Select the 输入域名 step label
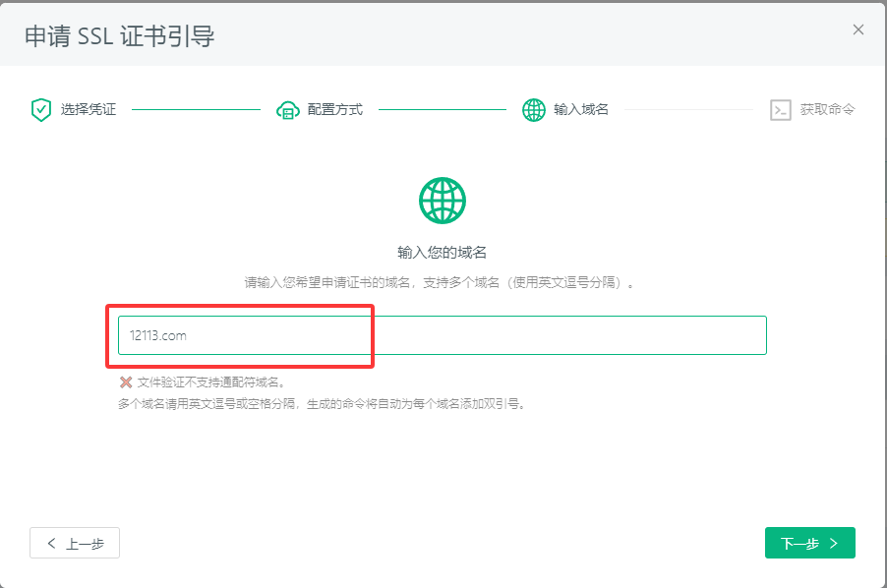The height and width of the screenshot is (588, 887). [581, 109]
